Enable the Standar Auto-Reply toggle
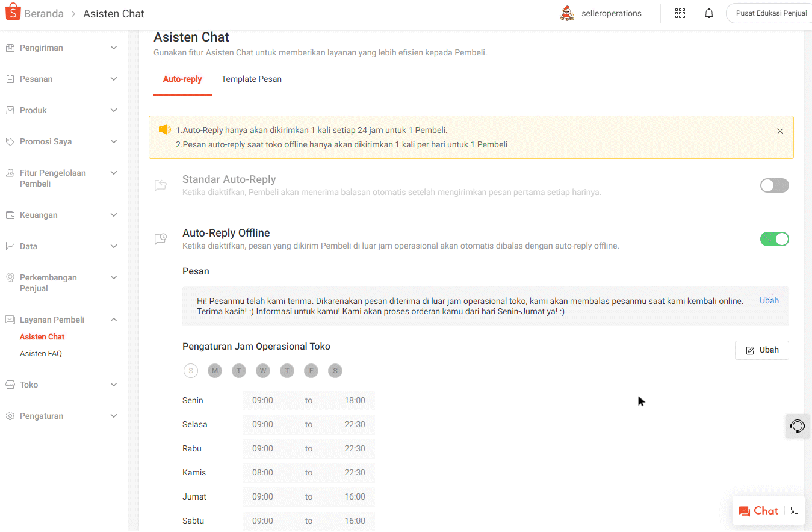Image resolution: width=812 pixels, height=532 pixels. tap(774, 185)
